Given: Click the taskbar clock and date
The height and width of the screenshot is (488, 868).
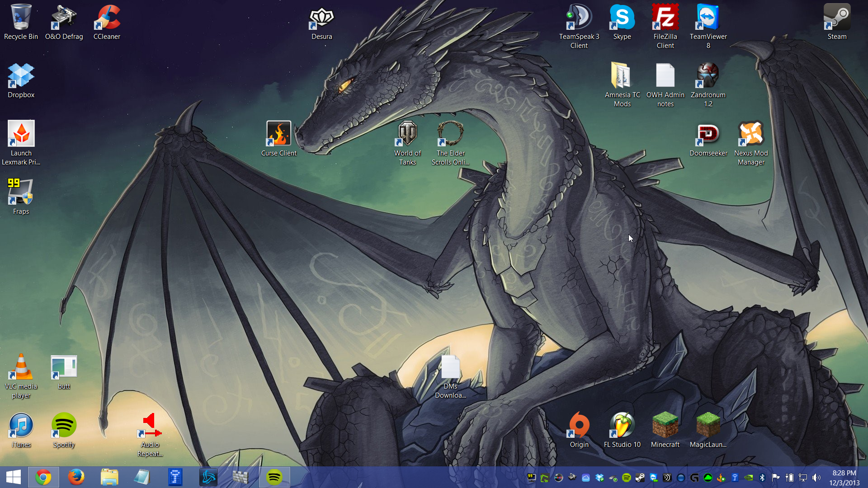Looking at the screenshot, I should click(x=844, y=478).
